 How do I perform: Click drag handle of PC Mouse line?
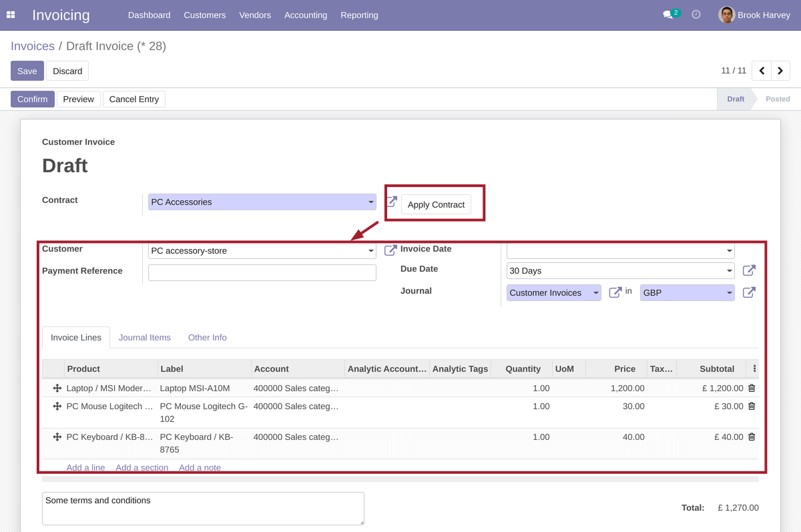click(x=57, y=407)
